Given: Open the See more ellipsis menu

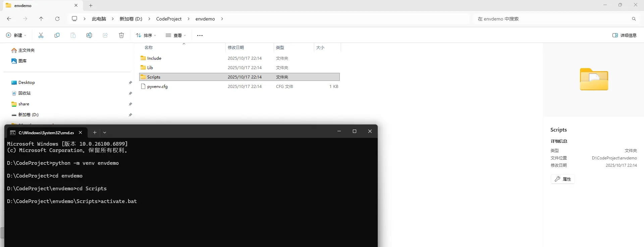Looking at the screenshot, I should (x=200, y=35).
